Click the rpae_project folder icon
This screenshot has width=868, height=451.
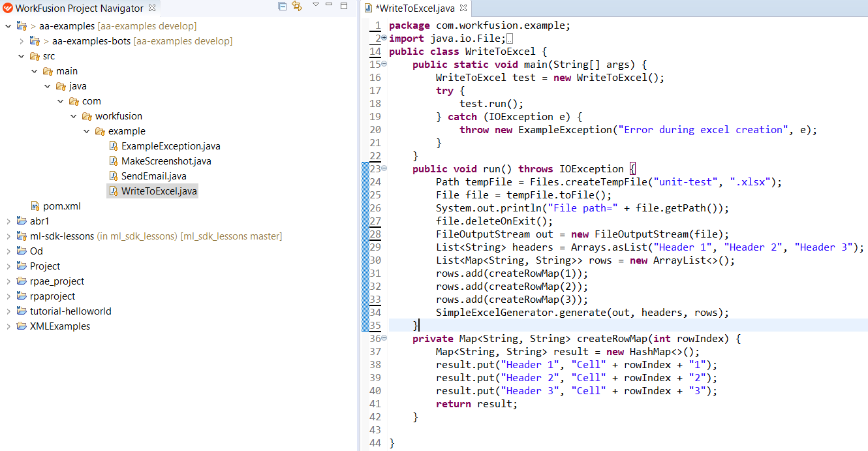pyautogui.click(x=22, y=281)
